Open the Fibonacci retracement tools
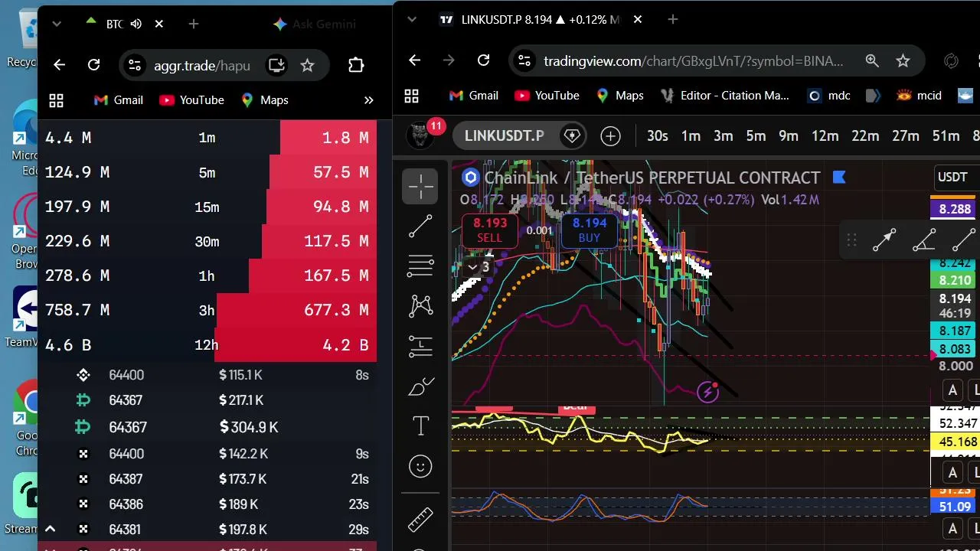 (420, 266)
